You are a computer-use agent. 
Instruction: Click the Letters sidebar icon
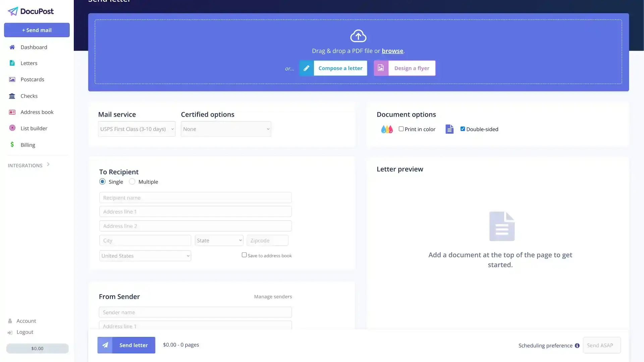pos(11,63)
